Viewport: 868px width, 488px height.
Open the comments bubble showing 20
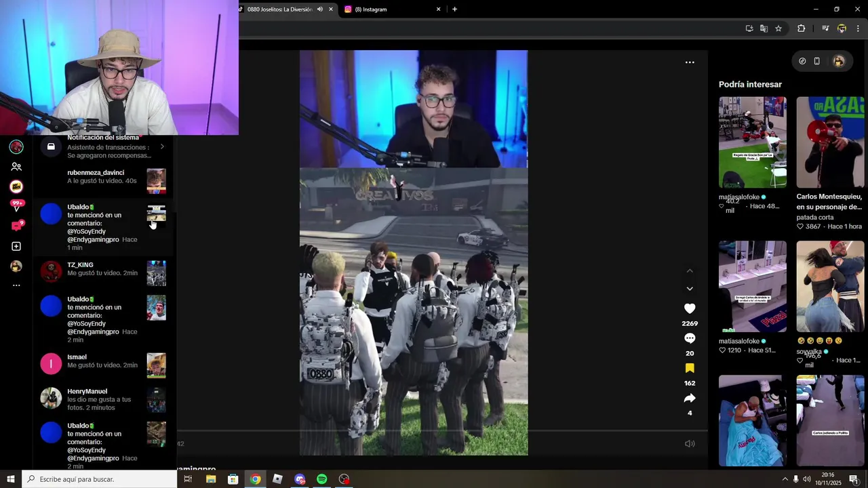coord(690,338)
